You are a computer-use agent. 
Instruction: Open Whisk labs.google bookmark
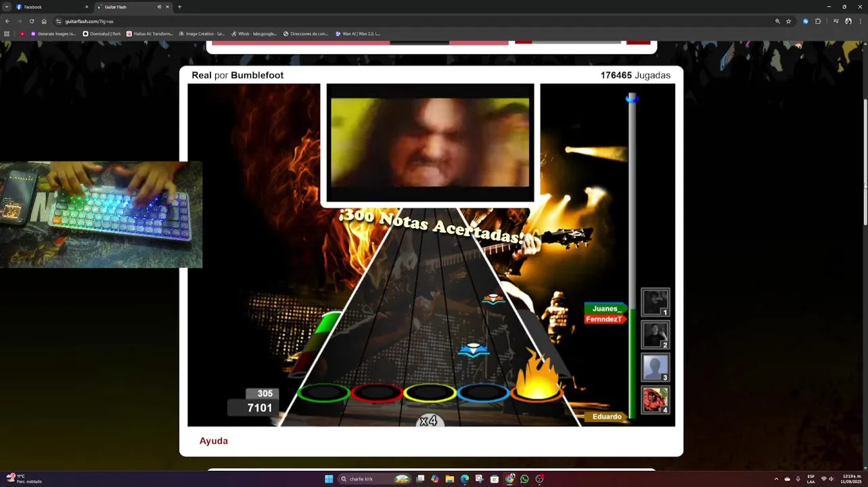pos(254,34)
